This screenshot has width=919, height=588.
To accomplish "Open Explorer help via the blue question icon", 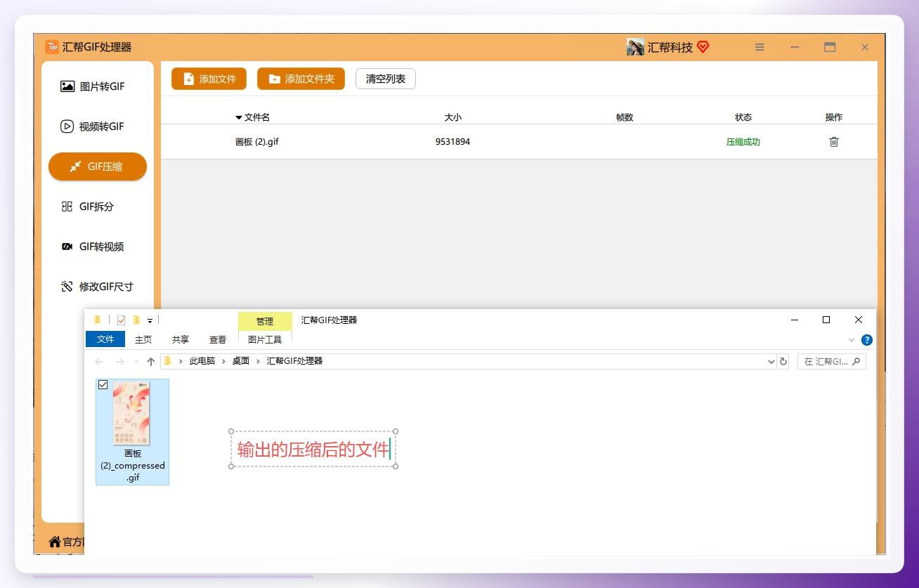I will click(x=867, y=340).
